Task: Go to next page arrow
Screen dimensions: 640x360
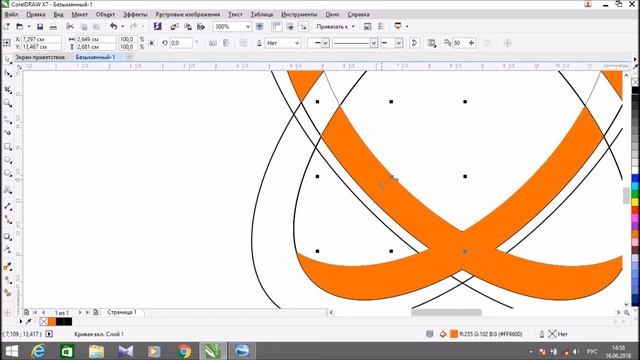Action: [80, 312]
